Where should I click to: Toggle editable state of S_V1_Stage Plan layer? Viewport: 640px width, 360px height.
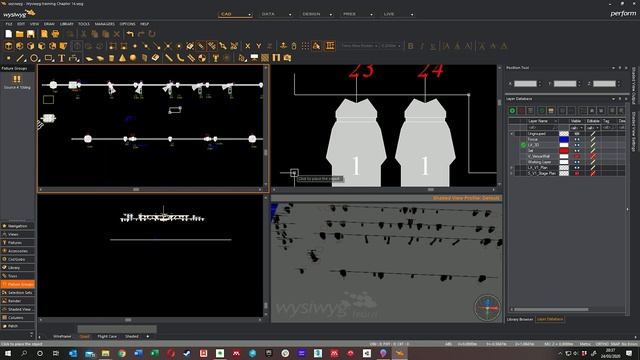coord(593,173)
